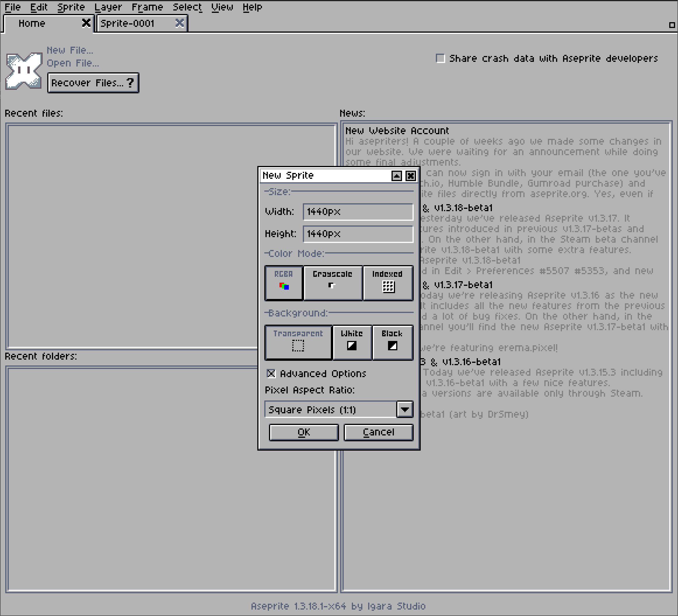Collapse the New Sprite dialog window
Screen dimensions: 678x616
pos(396,176)
